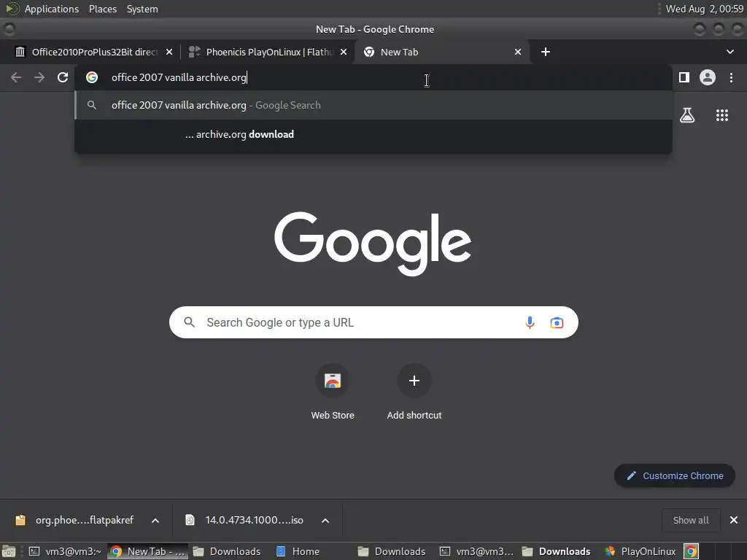This screenshot has width=747, height=560.
Task: Open the 14.0.4734.1000....iso download
Action: click(254, 520)
